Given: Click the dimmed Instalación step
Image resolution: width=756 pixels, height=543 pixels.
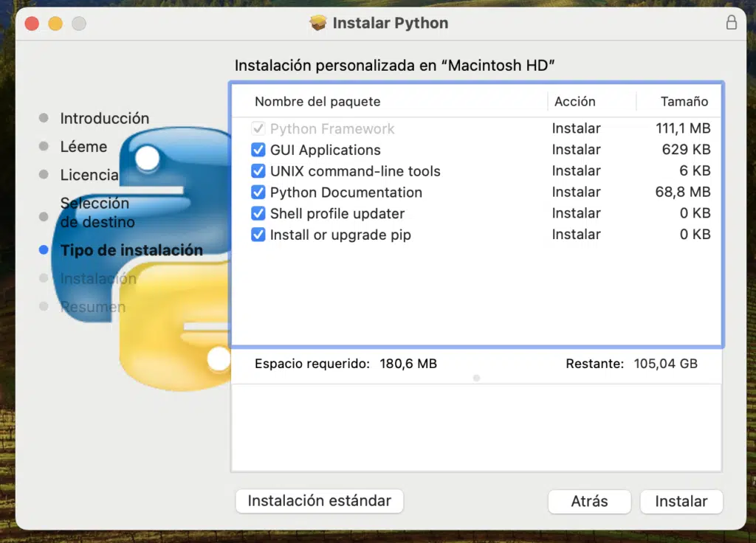Looking at the screenshot, I should click(x=98, y=278).
